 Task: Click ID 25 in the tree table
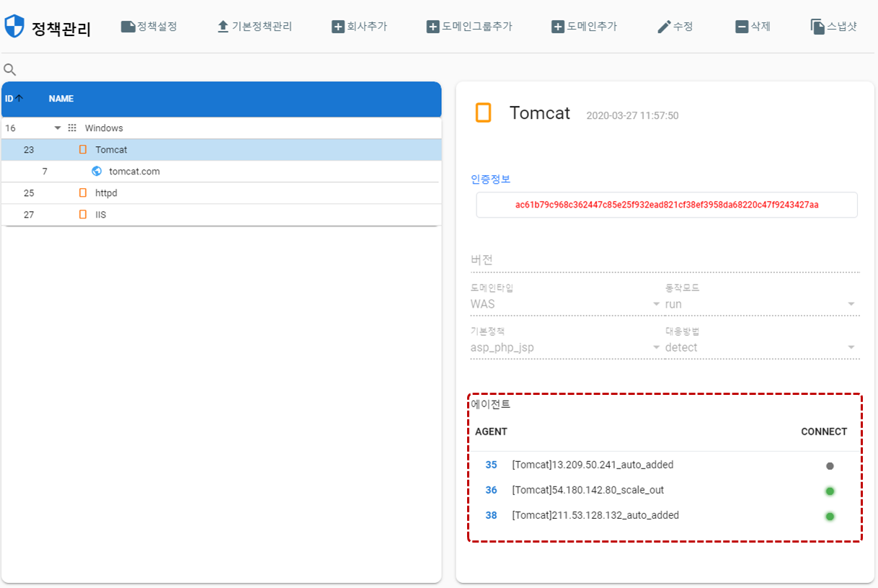[x=29, y=193]
